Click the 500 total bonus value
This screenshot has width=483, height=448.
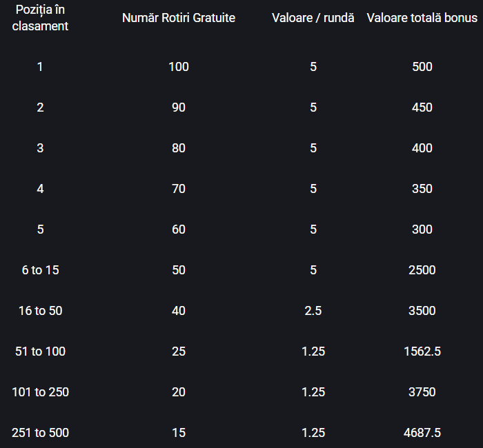[422, 67]
